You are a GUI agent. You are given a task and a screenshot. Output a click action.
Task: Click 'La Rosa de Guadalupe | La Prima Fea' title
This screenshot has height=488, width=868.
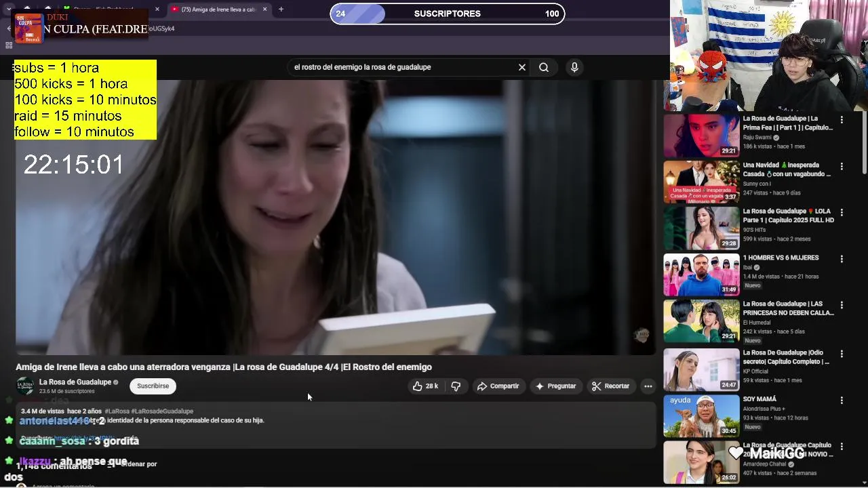(788, 123)
